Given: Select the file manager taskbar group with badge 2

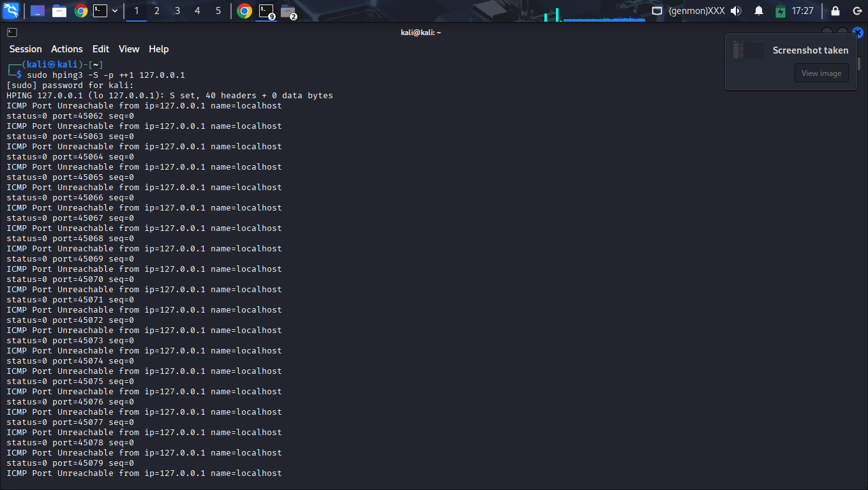Looking at the screenshot, I should pyautogui.click(x=288, y=11).
